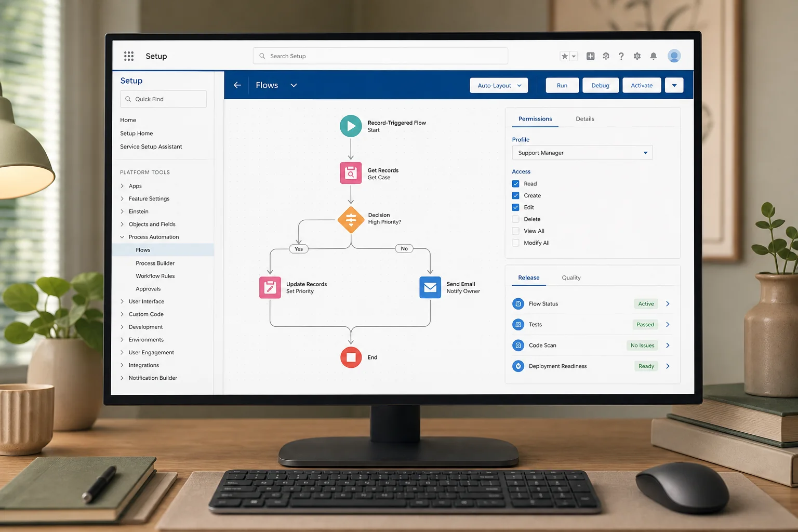Viewport: 798px width, 532px height.
Task: Open the Flows title chevron menu
Action: click(x=294, y=85)
